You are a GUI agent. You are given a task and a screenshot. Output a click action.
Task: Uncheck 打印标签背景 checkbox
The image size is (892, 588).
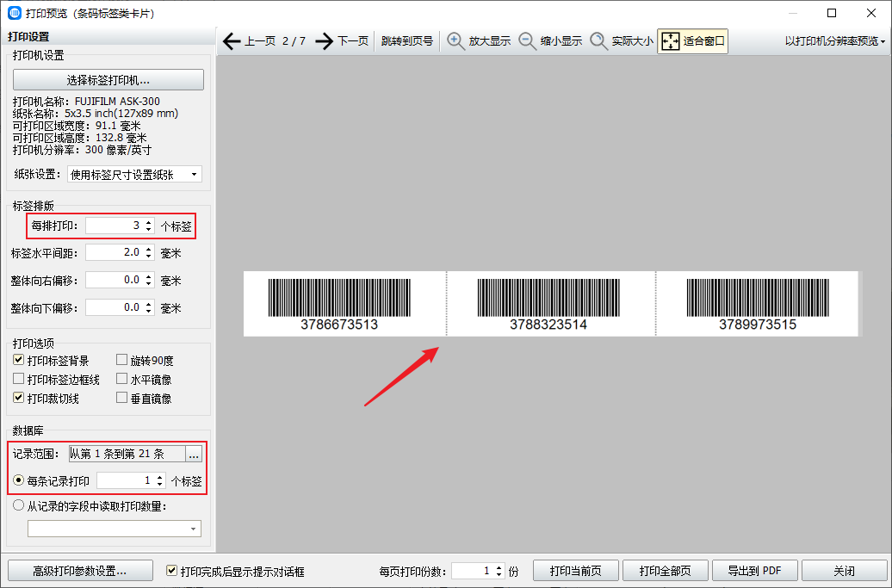[x=19, y=359]
